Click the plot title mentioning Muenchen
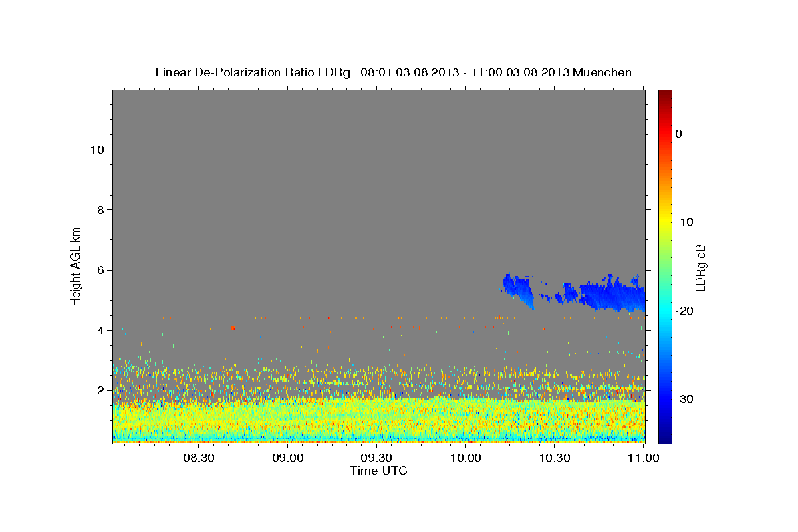The height and width of the screenshot is (532, 798). point(393,72)
